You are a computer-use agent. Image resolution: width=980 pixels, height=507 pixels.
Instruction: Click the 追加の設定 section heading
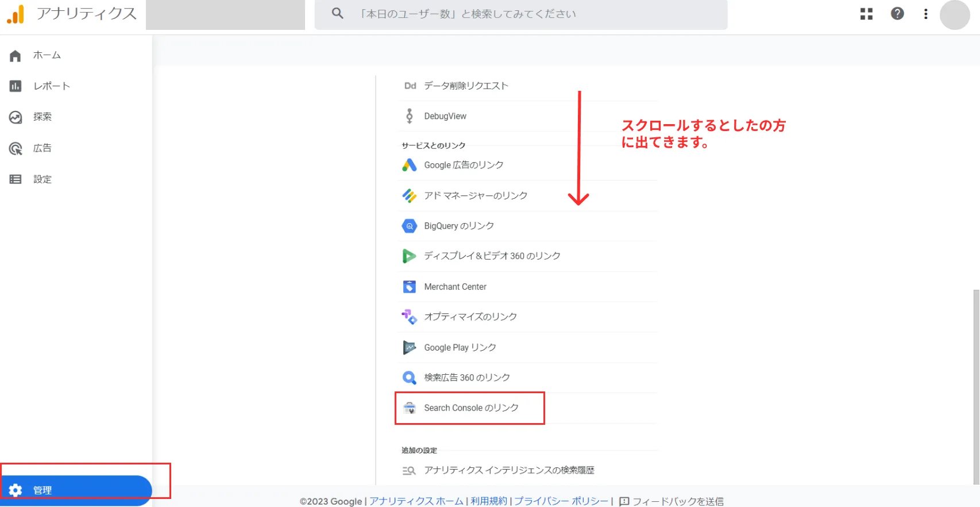(419, 450)
